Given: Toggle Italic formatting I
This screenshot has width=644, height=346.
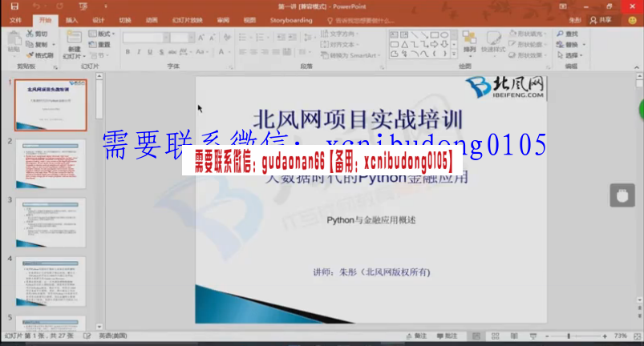Looking at the screenshot, I should 139,51.
